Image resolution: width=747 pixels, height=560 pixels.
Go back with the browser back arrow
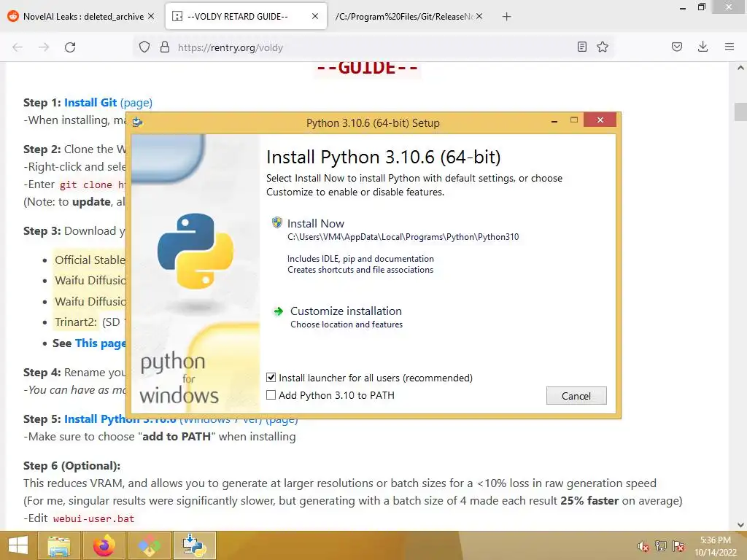pos(18,47)
